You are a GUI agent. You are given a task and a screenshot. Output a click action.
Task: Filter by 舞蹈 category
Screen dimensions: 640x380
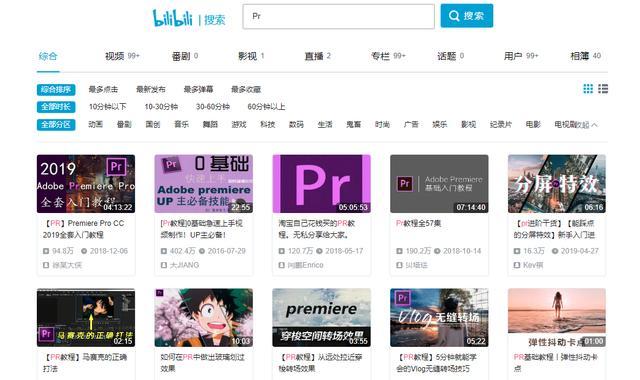pos(210,124)
